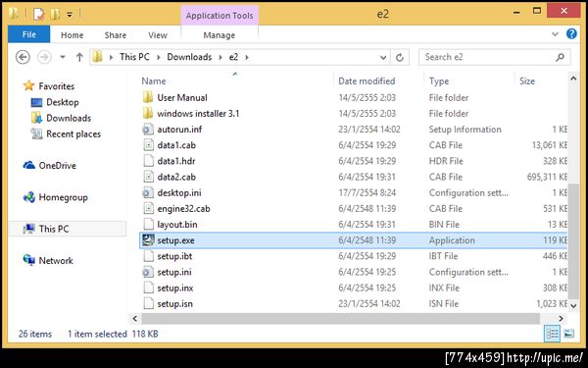Image resolution: width=588 pixels, height=368 pixels.
Task: Sort by the Size column header
Action: click(527, 81)
